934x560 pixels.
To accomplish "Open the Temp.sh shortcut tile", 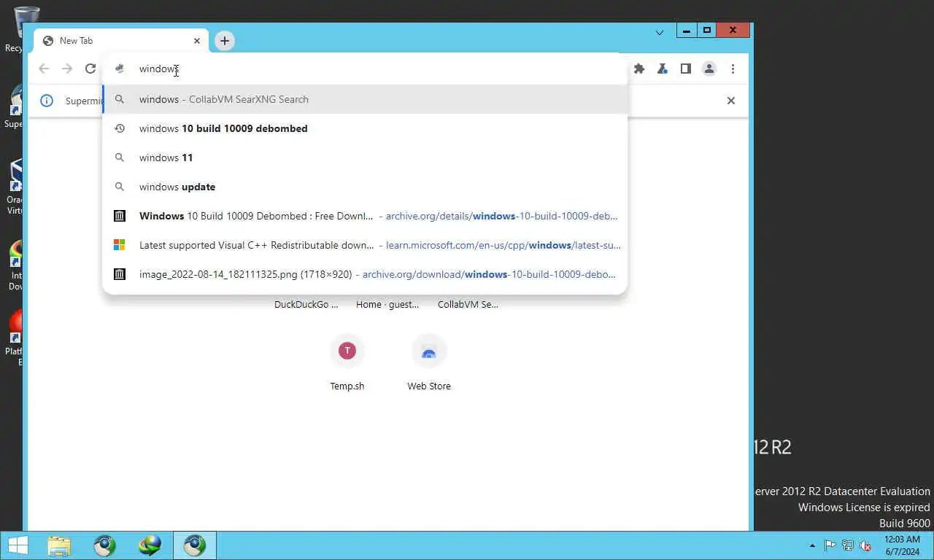I will (347, 363).
